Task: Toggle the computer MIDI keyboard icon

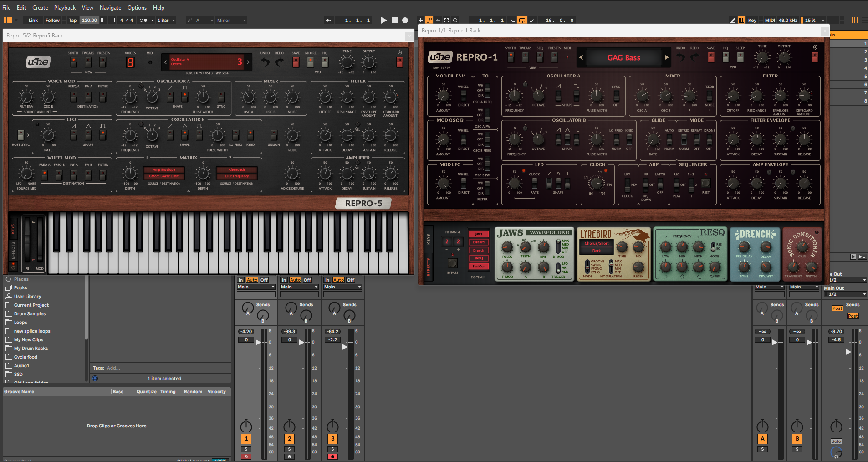Action: pyautogui.click(x=741, y=20)
